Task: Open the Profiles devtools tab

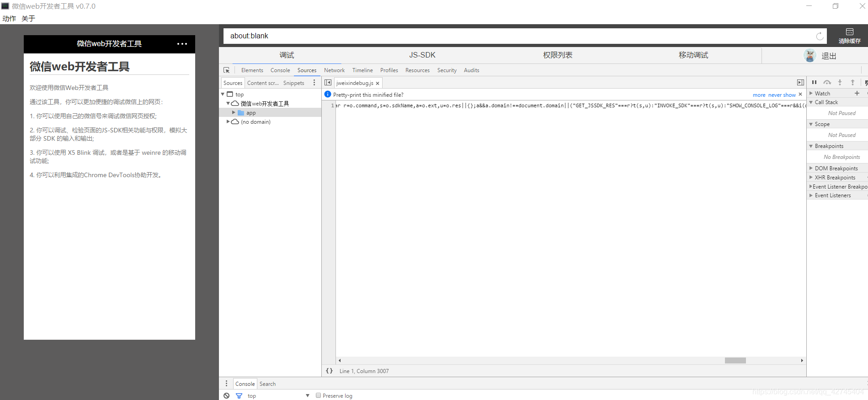Action: click(389, 70)
